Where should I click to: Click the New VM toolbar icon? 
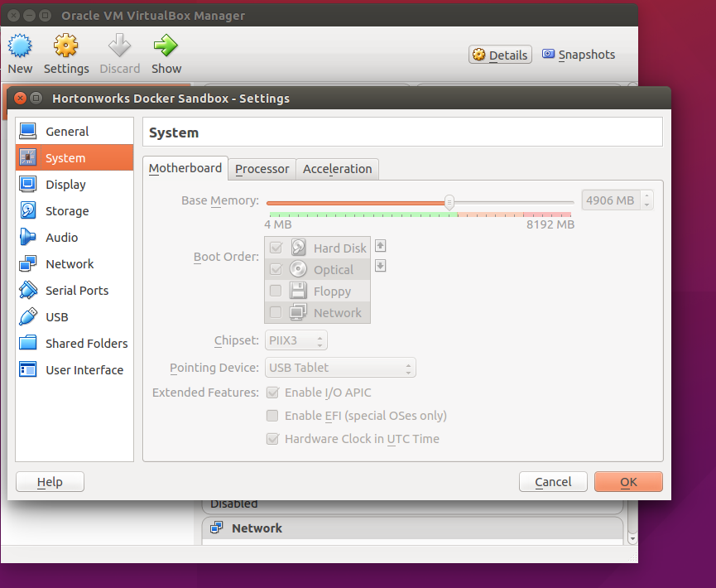(20, 46)
